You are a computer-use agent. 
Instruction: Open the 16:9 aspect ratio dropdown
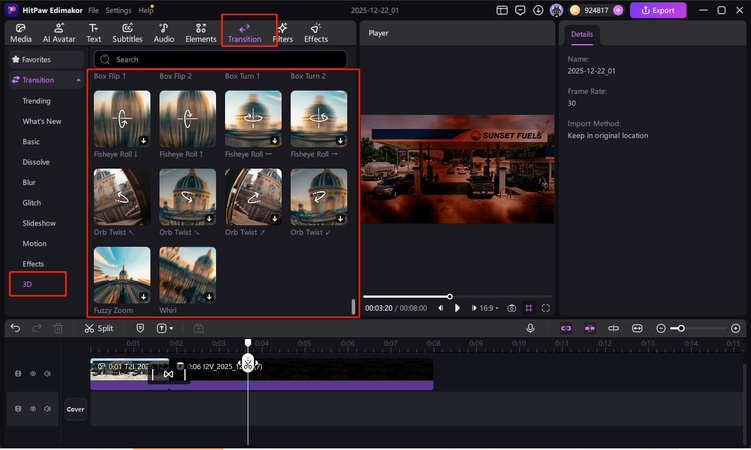tap(489, 308)
